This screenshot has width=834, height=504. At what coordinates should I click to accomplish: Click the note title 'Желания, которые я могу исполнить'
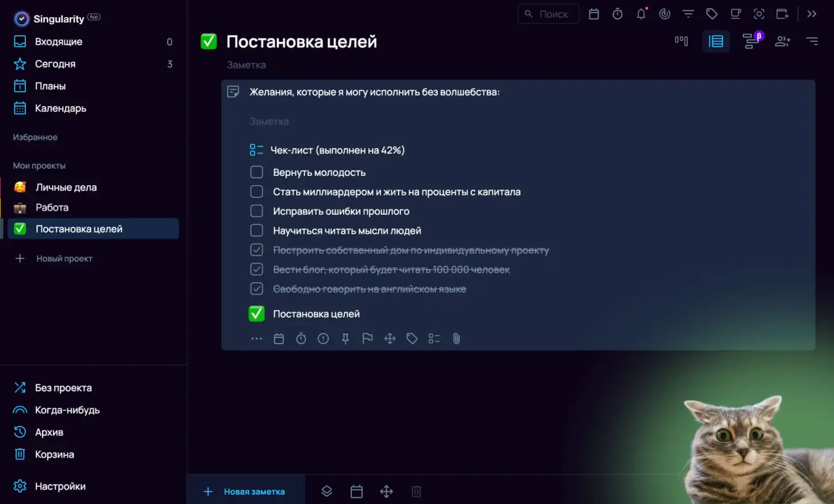click(374, 92)
